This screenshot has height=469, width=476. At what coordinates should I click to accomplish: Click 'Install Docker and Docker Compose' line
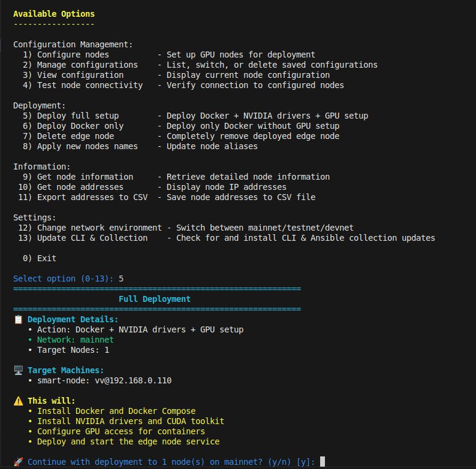pos(116,411)
